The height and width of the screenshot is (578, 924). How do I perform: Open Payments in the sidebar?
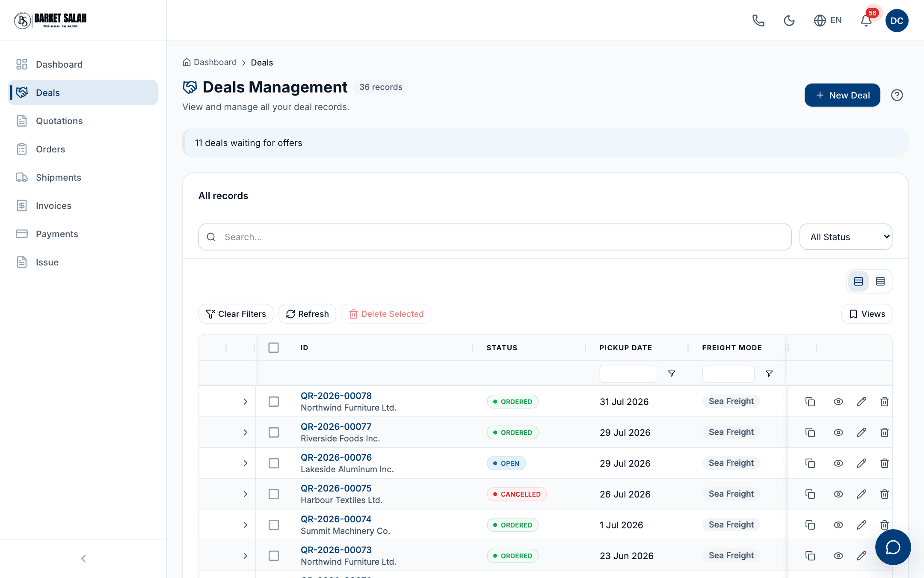tap(83, 234)
